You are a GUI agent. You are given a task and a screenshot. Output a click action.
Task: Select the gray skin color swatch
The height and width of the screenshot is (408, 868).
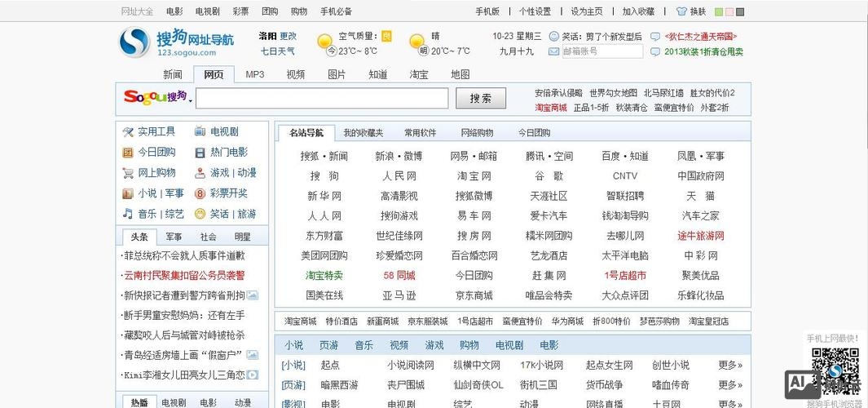740,11
